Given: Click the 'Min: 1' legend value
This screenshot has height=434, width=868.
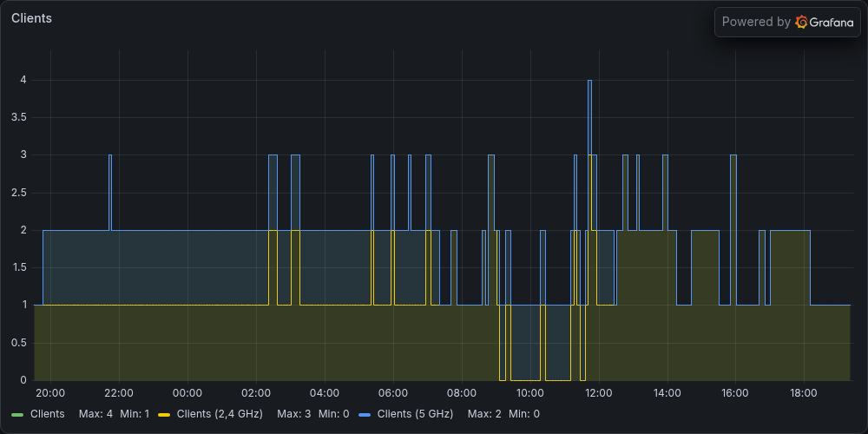Looking at the screenshot, I should pos(135,414).
